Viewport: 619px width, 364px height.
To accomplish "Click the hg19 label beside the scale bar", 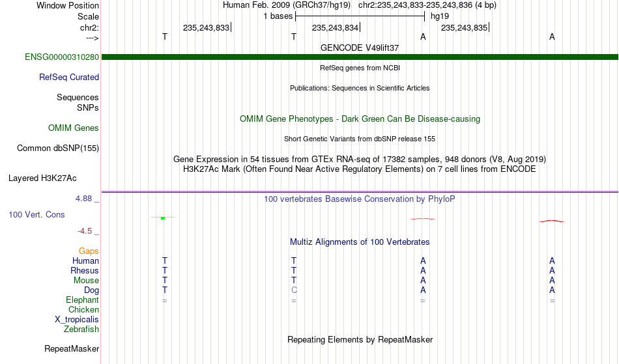I will click(440, 16).
